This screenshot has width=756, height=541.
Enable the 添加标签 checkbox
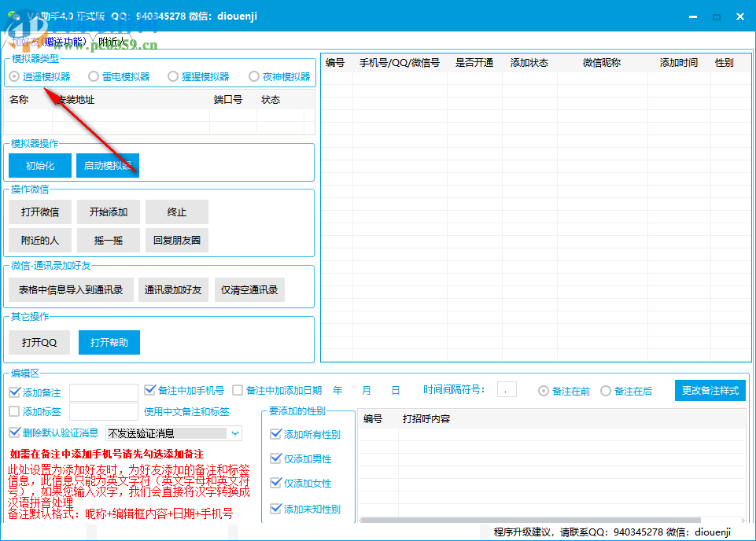pyautogui.click(x=15, y=410)
